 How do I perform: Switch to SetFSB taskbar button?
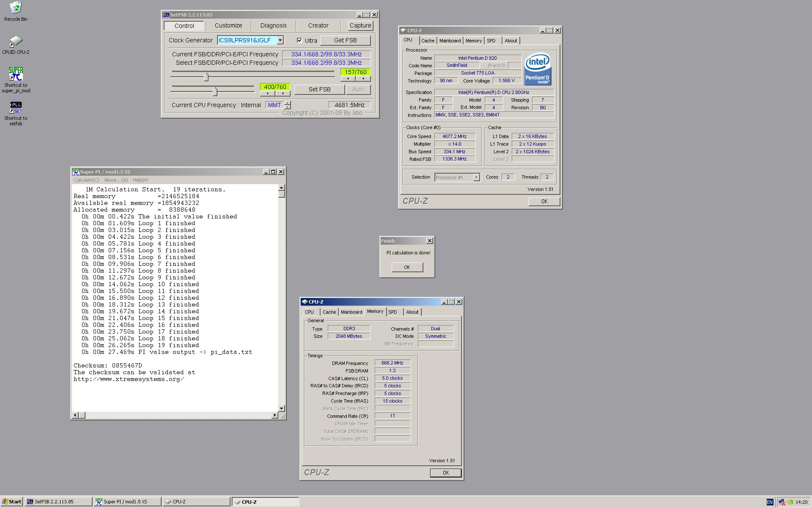click(59, 502)
